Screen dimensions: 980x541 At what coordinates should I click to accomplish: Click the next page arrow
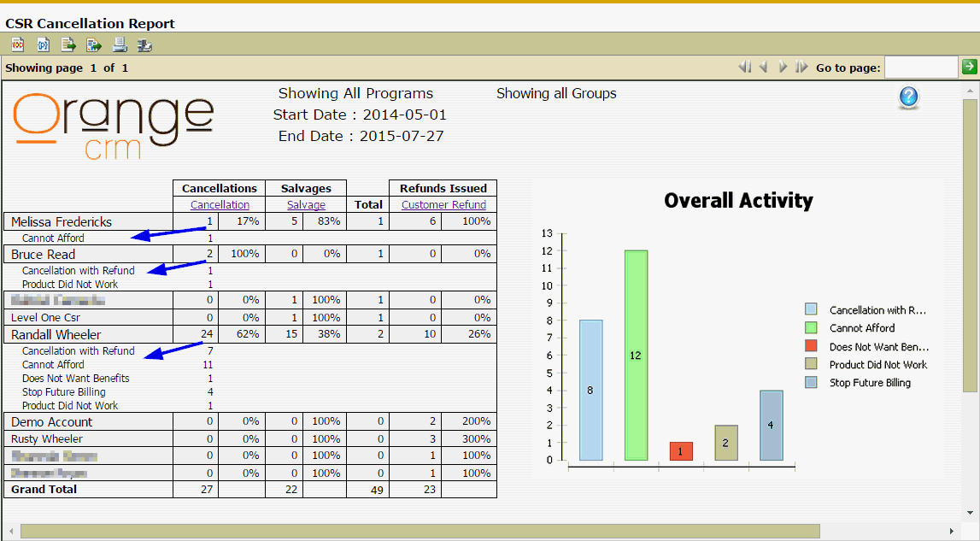783,68
